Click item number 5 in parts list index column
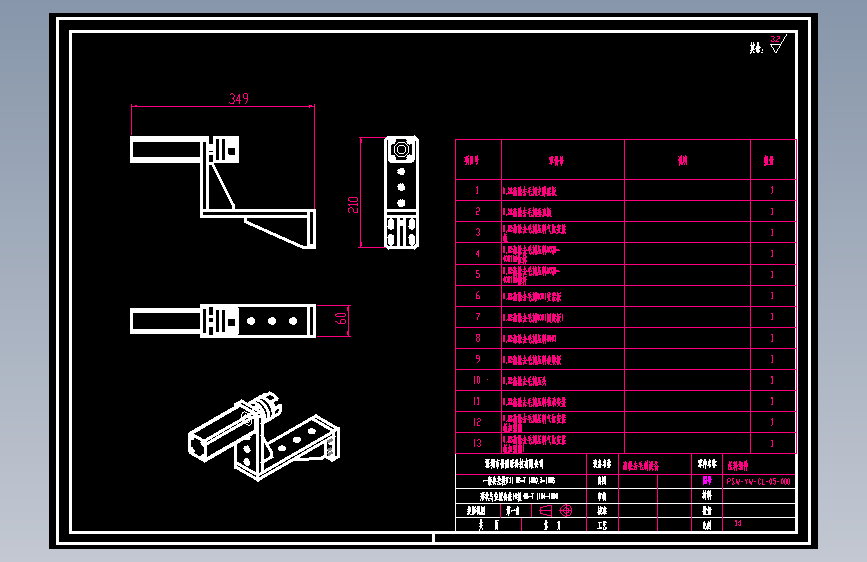 coord(478,274)
